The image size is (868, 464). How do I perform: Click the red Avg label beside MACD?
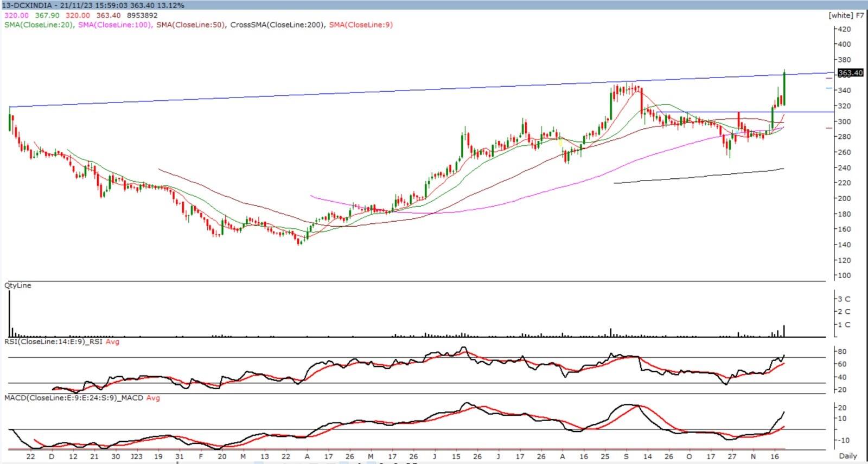tap(153, 398)
